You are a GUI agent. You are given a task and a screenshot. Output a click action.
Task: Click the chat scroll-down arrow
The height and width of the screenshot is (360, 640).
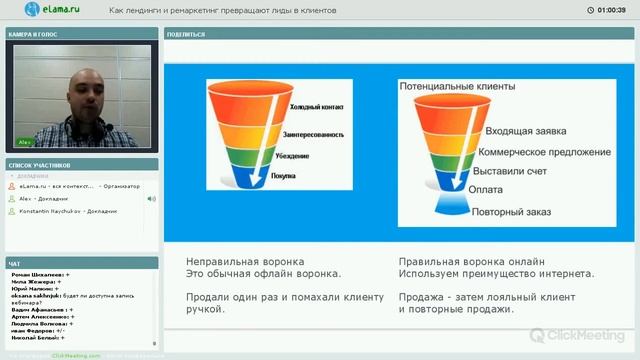click(x=154, y=344)
